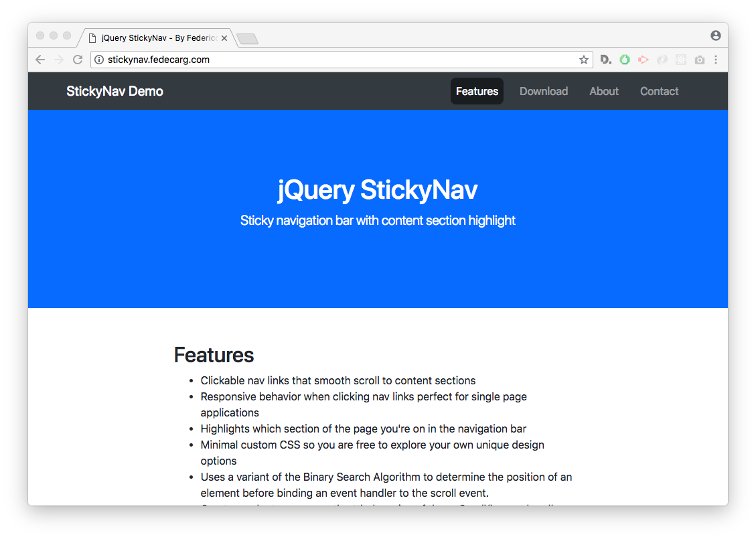
Task: Click the stickynav.fedecarg.com address bar
Action: [x=342, y=60]
